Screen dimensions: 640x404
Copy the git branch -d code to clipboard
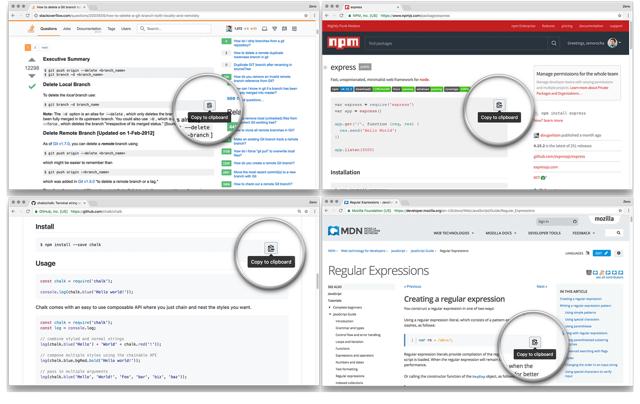209,105
